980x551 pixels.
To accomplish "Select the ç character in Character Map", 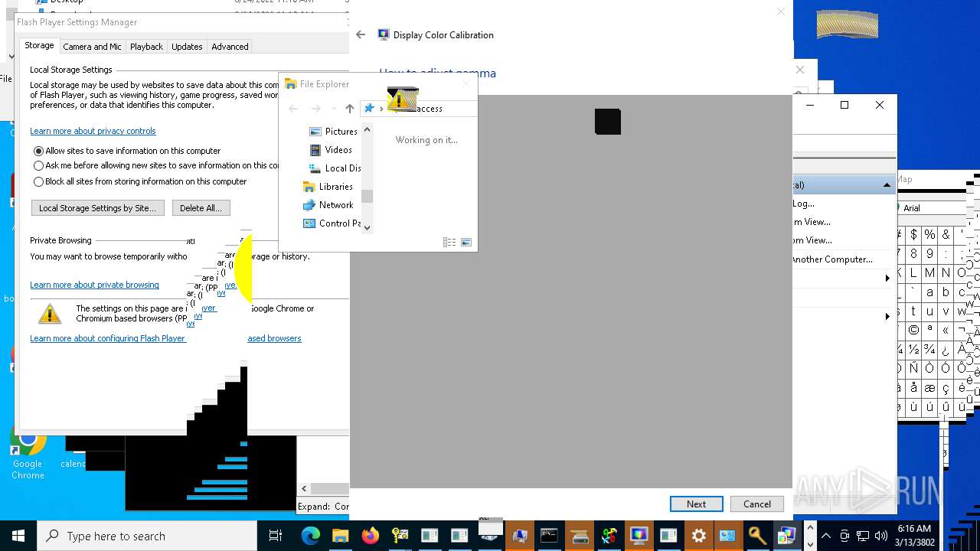I will (x=946, y=388).
